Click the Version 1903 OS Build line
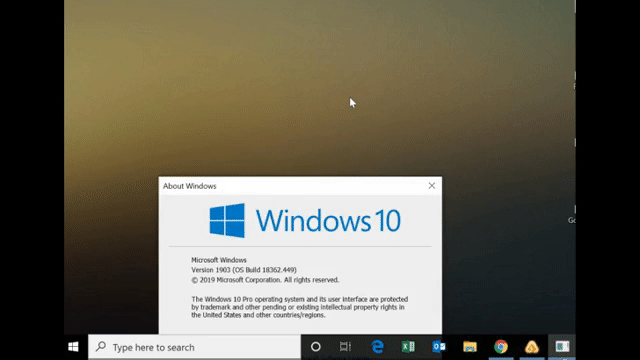Image resolution: width=640 pixels, height=360 pixels. tap(244, 270)
